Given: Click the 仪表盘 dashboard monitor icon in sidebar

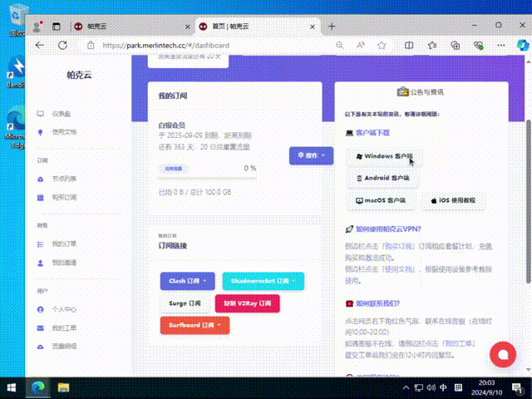Looking at the screenshot, I should (41, 113).
